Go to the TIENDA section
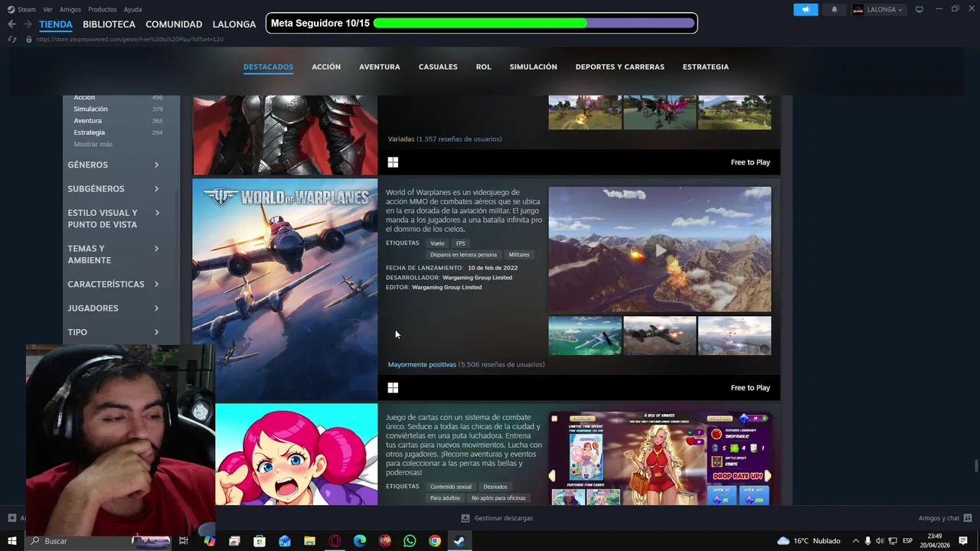This screenshot has width=980, height=551. [56, 24]
